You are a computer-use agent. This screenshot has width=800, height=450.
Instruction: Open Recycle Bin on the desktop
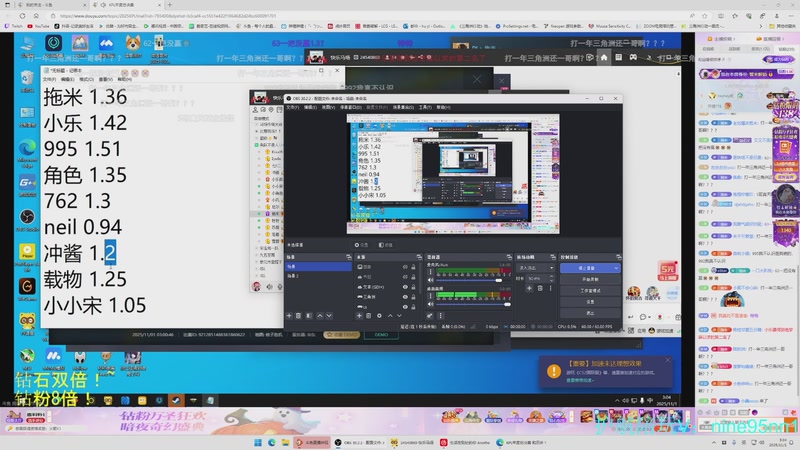(x=27, y=82)
